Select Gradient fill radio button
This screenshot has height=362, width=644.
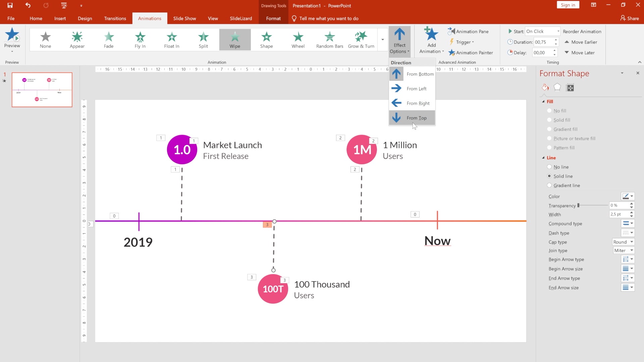coord(549,129)
